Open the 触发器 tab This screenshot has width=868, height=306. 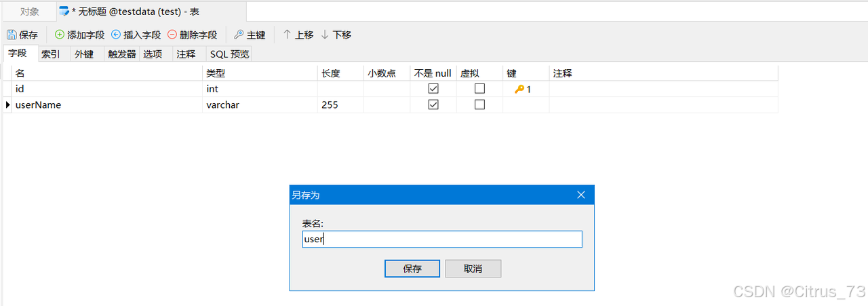point(122,54)
